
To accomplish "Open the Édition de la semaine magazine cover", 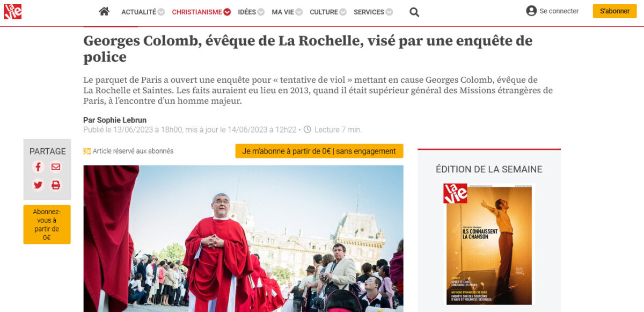I will point(488,244).
